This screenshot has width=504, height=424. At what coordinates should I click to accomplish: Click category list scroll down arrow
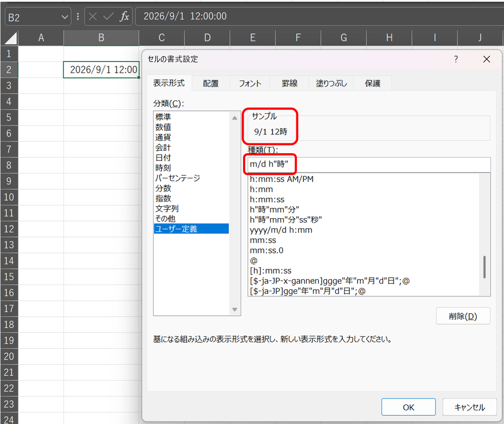[x=235, y=309]
